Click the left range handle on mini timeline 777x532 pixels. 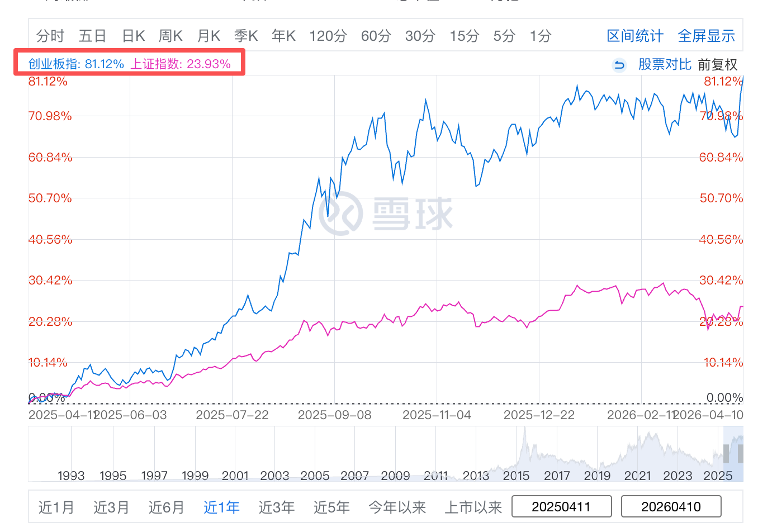click(726, 453)
